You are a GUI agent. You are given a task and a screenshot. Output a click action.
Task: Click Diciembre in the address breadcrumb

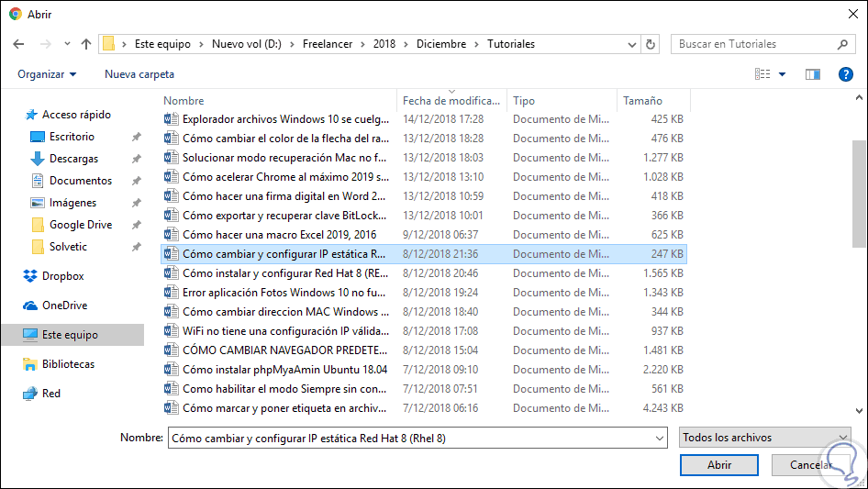[441, 44]
